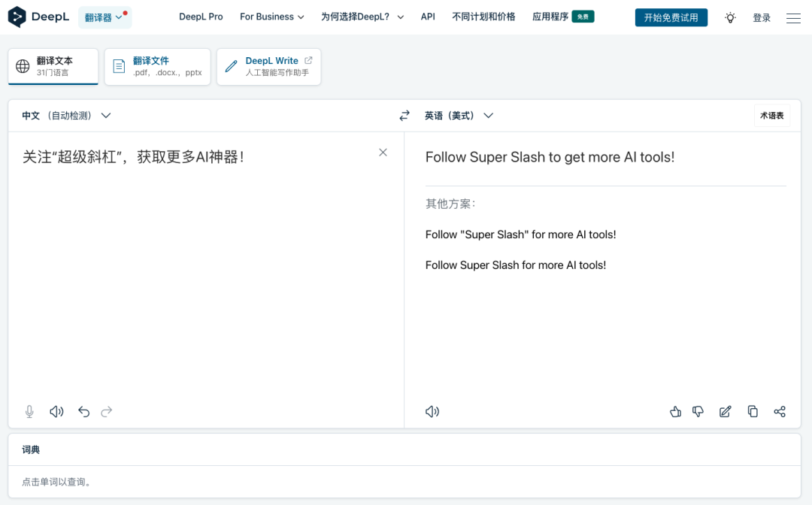This screenshot has height=505, width=812.
Task: Open the 术语表 glossary button
Action: click(772, 116)
